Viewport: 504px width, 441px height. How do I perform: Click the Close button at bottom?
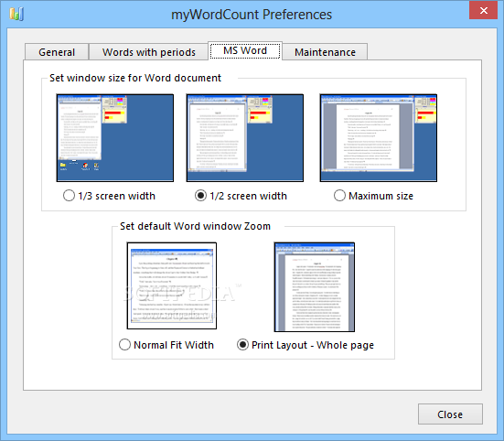point(450,414)
